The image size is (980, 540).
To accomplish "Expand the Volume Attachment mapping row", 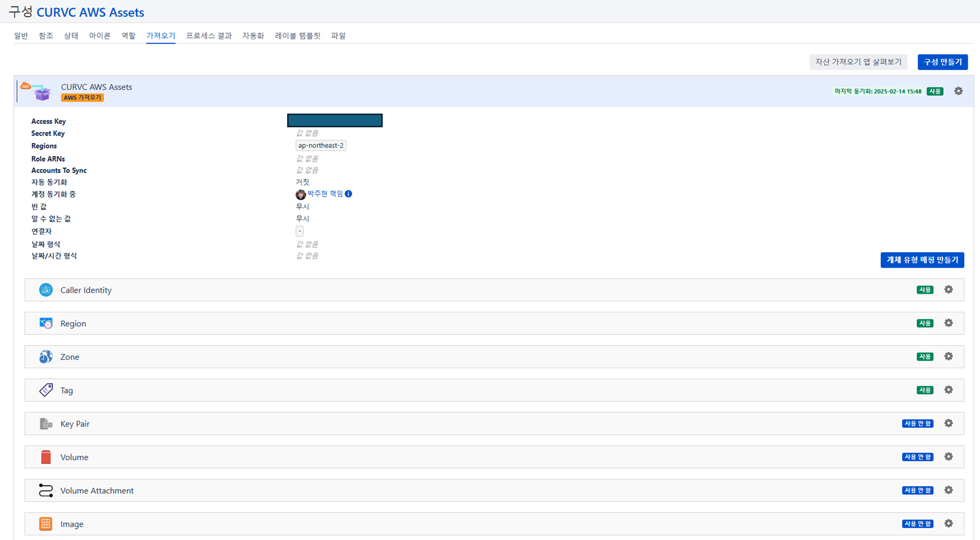I will (494, 490).
